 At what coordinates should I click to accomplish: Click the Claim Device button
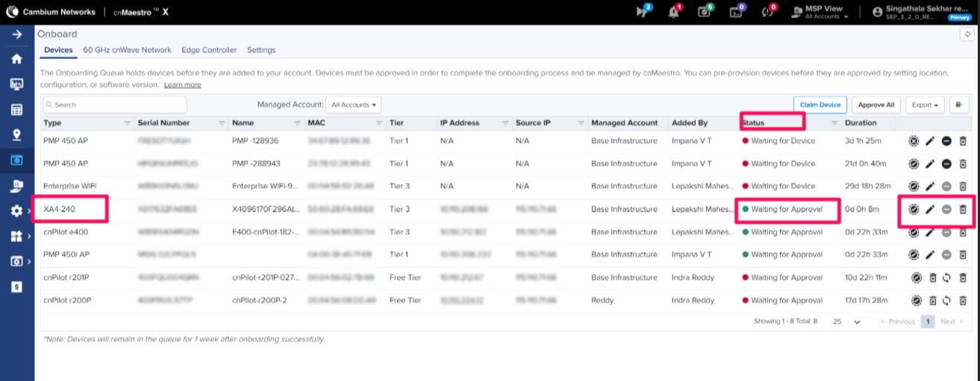click(x=820, y=105)
